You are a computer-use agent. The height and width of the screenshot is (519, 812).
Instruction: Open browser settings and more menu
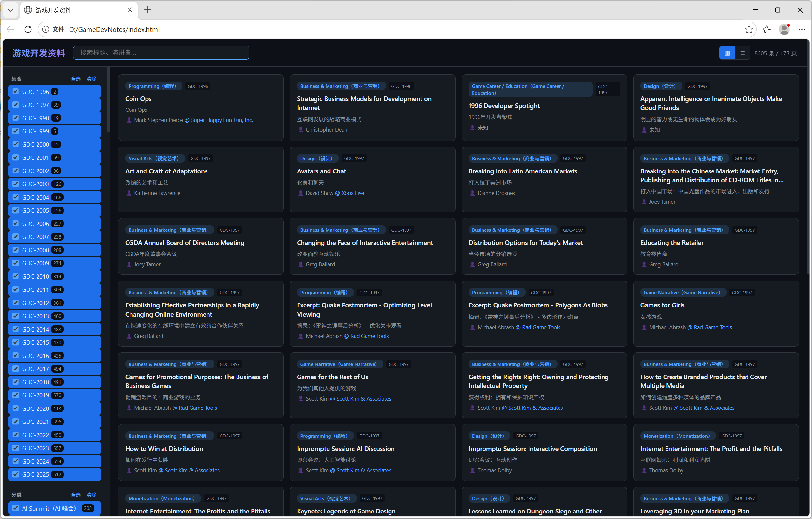point(802,29)
